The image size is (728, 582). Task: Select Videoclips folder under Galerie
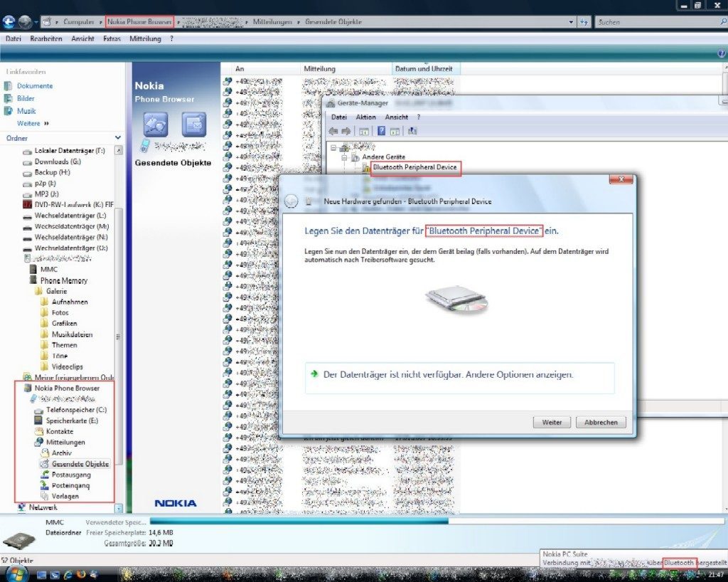(x=68, y=366)
